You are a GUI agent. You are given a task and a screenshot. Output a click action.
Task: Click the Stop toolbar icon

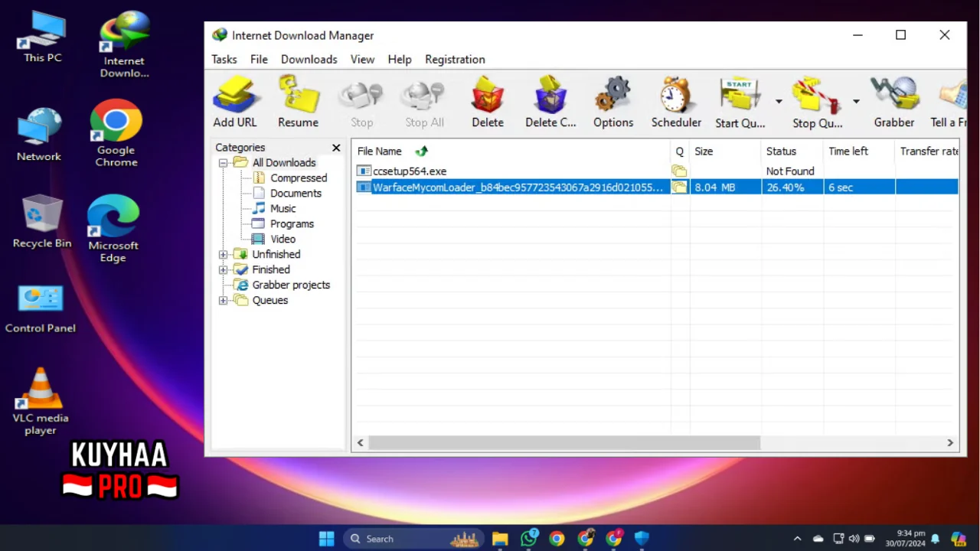point(361,102)
